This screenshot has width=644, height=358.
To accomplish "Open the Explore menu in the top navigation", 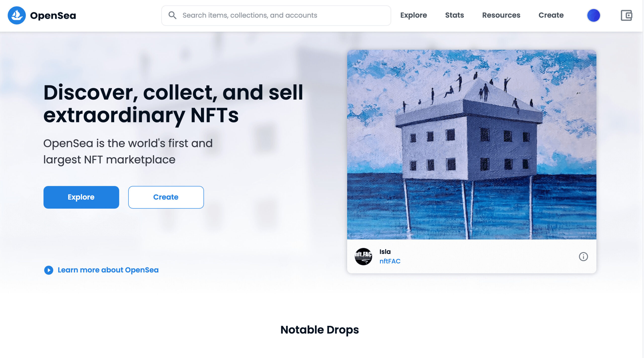I will click(x=413, y=15).
